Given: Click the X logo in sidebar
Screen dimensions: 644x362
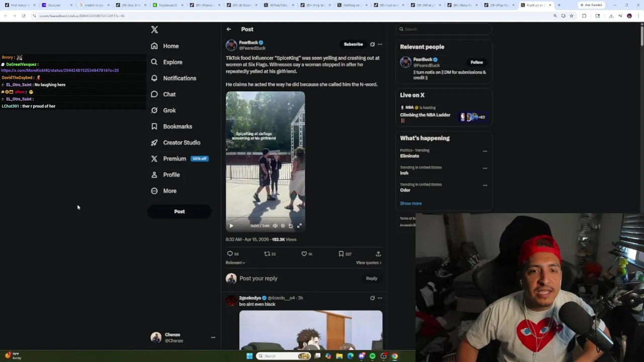Looking at the screenshot, I should (154, 30).
